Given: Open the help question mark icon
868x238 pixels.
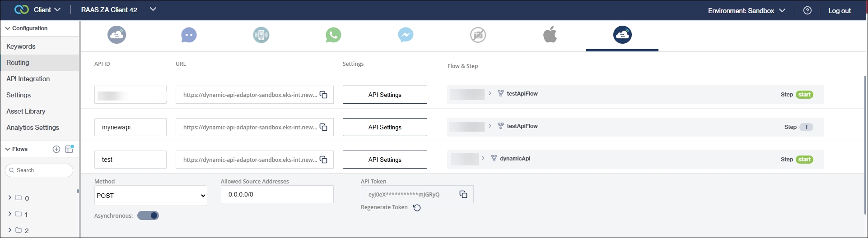Looking at the screenshot, I should (x=807, y=10).
